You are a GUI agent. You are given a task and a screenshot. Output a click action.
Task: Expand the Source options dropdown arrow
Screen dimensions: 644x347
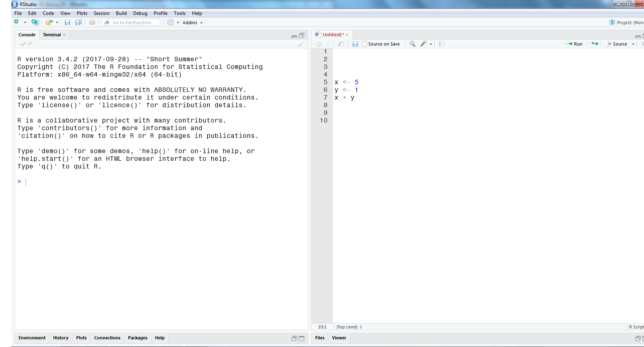point(633,44)
